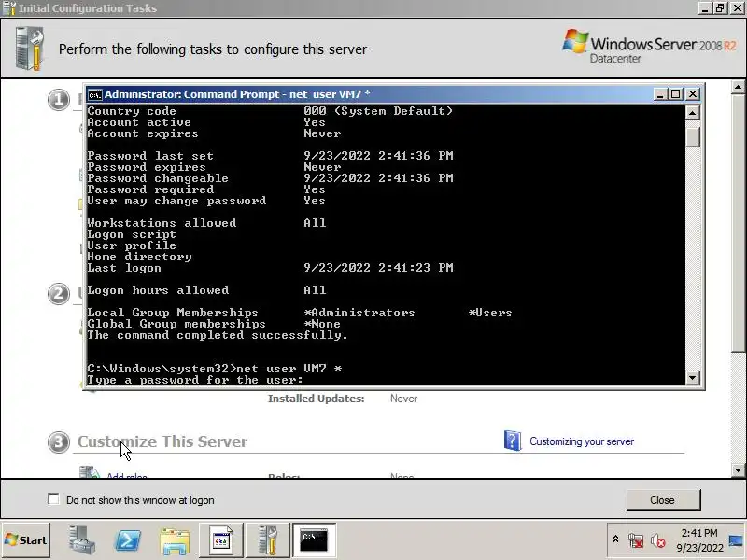Click the Command Prompt scroll down arrow
747x560 pixels.
pos(692,378)
